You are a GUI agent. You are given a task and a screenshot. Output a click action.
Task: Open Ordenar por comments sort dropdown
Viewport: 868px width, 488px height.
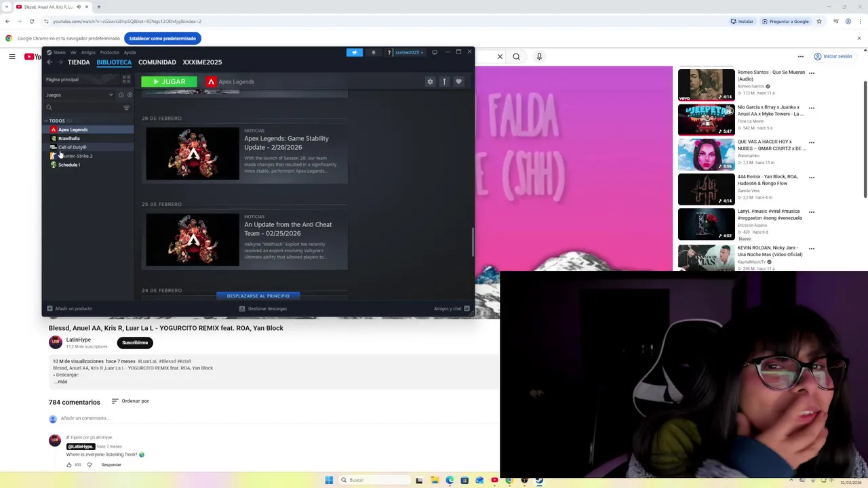pos(130,401)
